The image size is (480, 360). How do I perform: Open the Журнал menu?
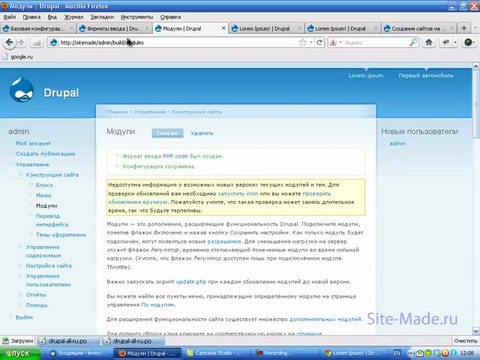click(74, 17)
